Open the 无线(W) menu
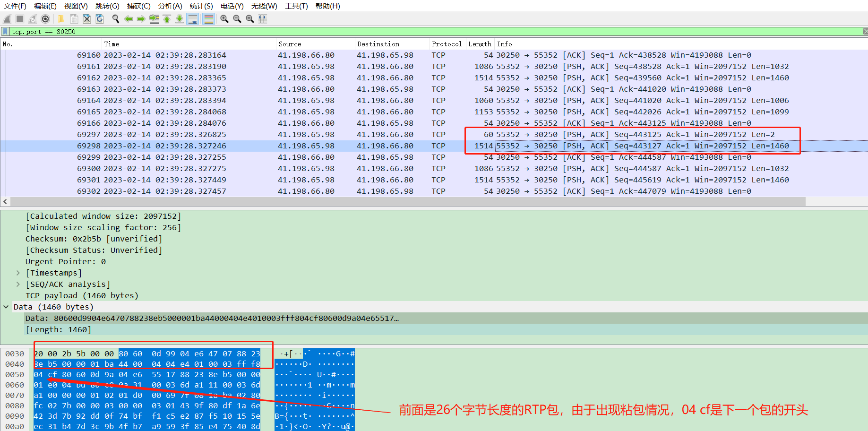868x431 pixels. click(x=264, y=6)
